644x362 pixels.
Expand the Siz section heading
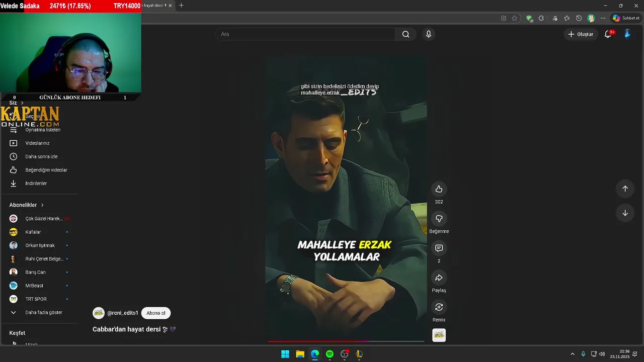(x=17, y=103)
